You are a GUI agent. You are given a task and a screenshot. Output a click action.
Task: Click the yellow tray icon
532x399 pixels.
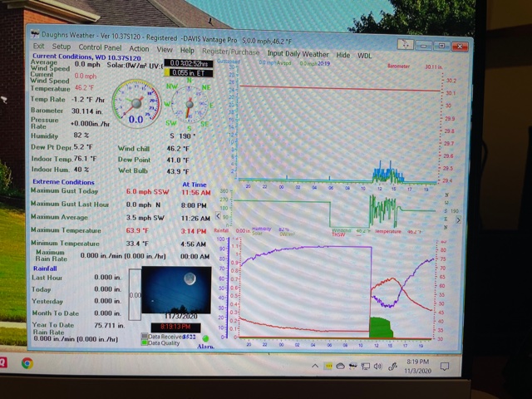click(328, 366)
